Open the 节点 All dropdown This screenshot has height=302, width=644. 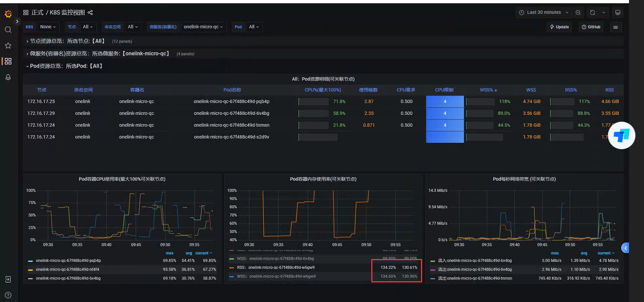pos(88,27)
